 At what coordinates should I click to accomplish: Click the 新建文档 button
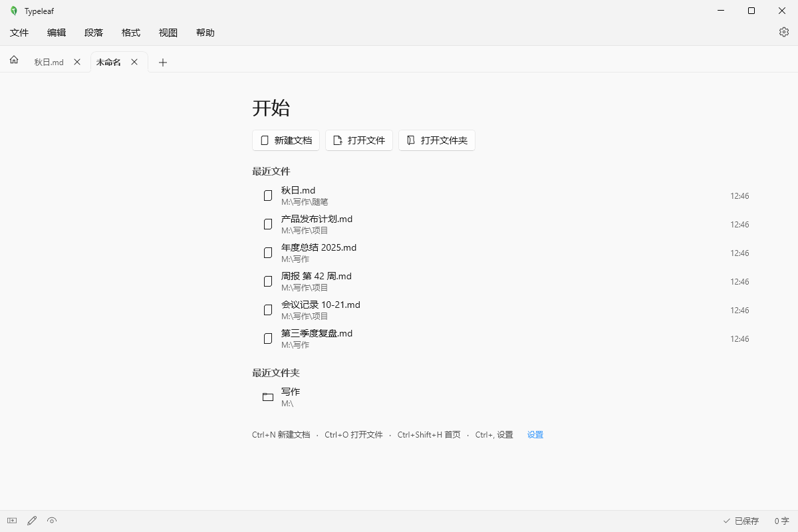point(286,140)
